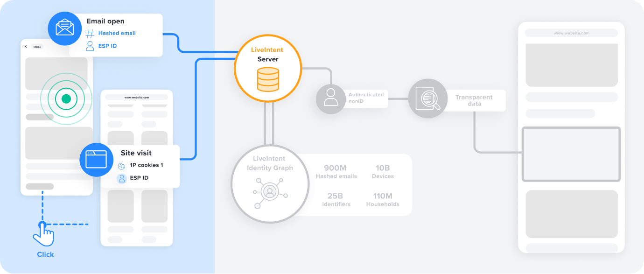Viewport: 644px width, 274px height.
Task: Click the hashtag icon beside Hashed email
Action: [90, 34]
